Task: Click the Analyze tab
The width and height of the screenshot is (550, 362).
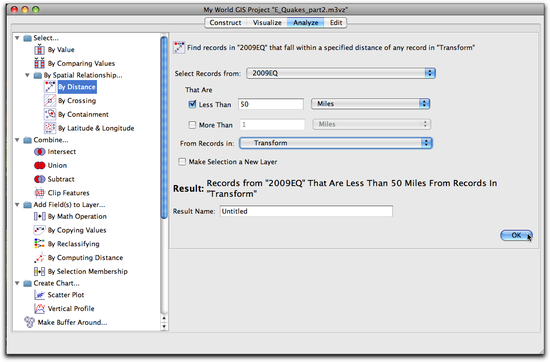Action: pyautogui.click(x=306, y=23)
